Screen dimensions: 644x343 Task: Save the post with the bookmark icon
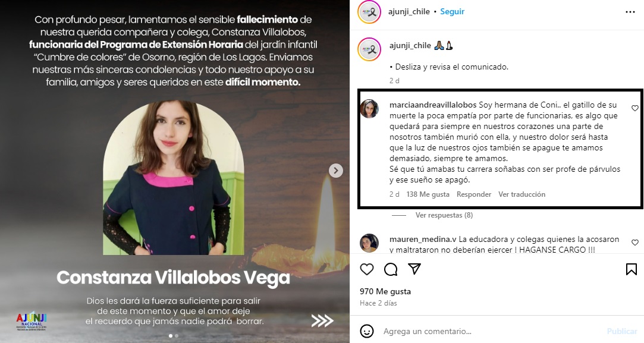click(632, 269)
